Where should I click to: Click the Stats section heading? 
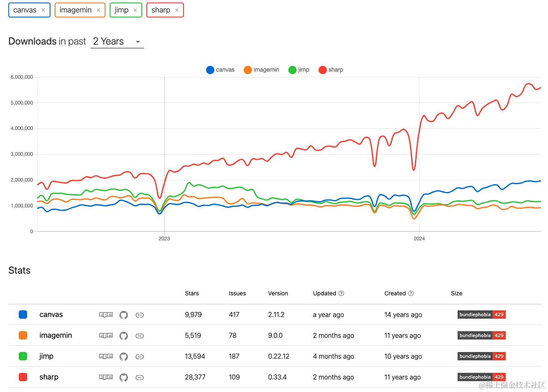[x=20, y=270]
